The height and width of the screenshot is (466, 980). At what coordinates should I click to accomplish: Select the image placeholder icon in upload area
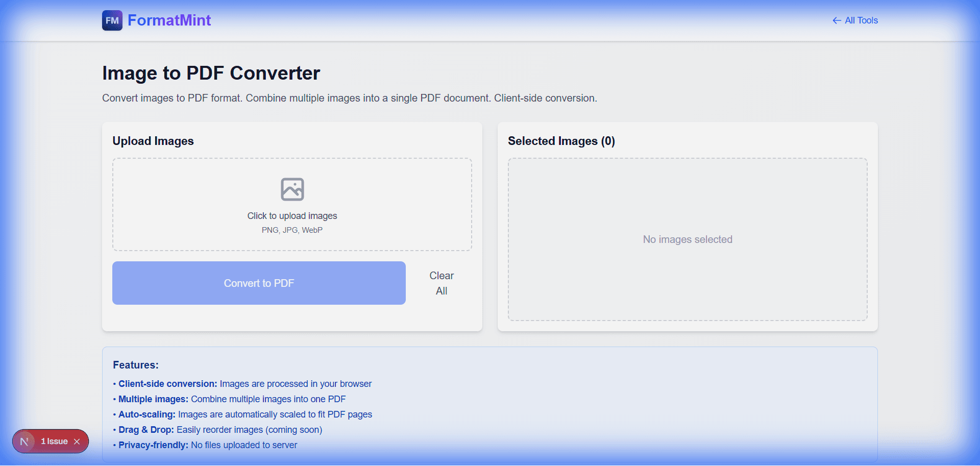(292, 189)
